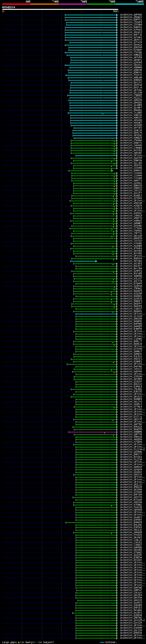
Task: Click the magenta alignment bar of A8WWM6
Action: 93,432
